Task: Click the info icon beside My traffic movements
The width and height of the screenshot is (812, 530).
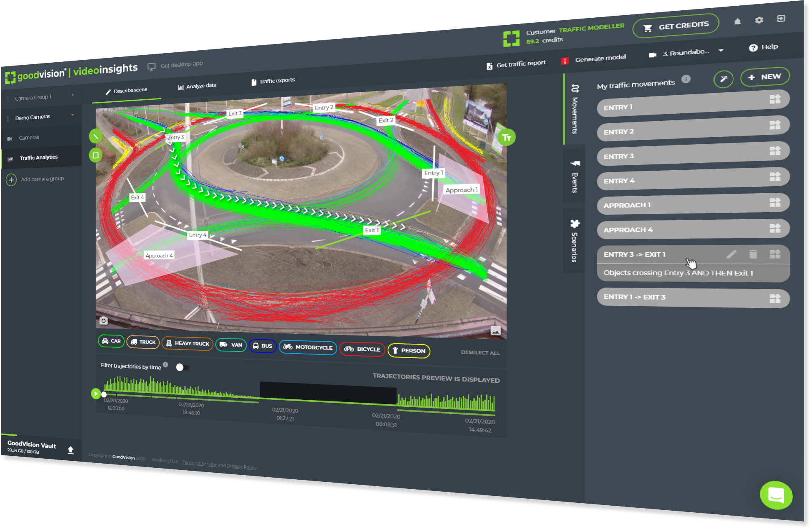Action: pos(686,79)
